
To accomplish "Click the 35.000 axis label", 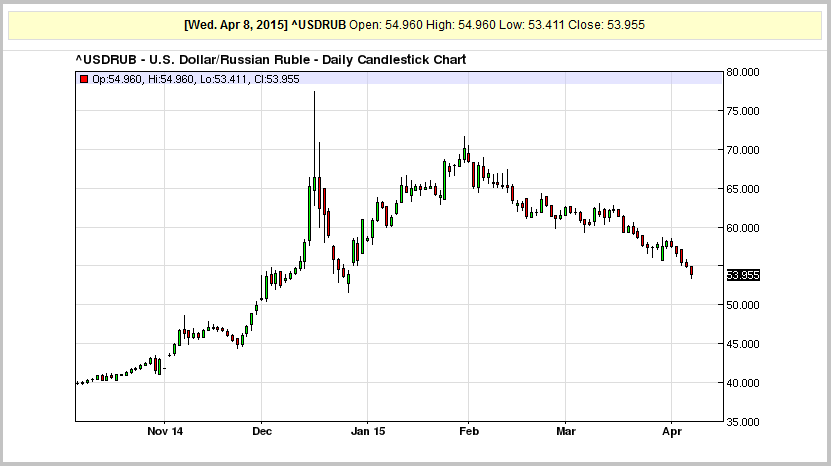I will (x=743, y=422).
